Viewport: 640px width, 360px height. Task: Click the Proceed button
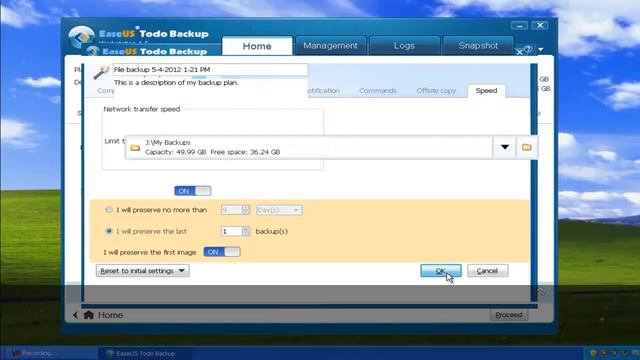point(509,315)
